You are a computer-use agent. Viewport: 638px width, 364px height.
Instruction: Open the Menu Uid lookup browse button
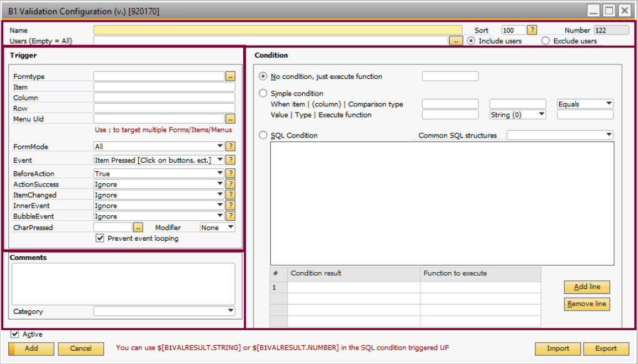[230, 119]
